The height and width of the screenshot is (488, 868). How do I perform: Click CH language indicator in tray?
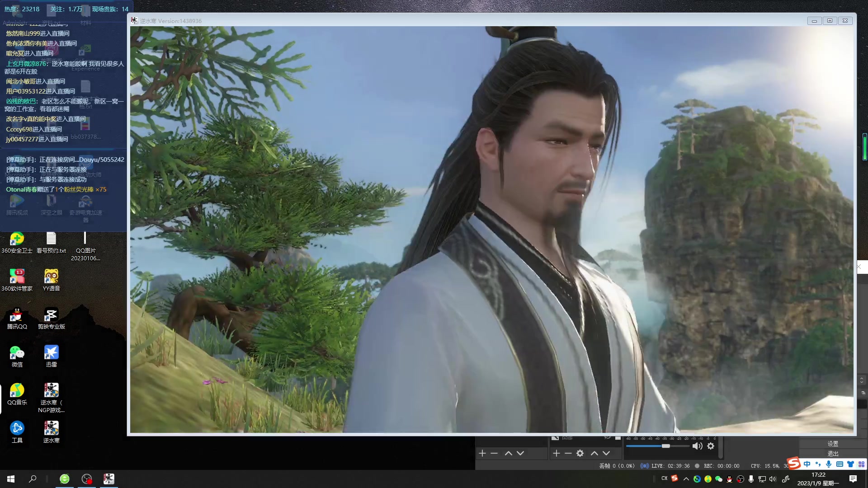(664, 479)
